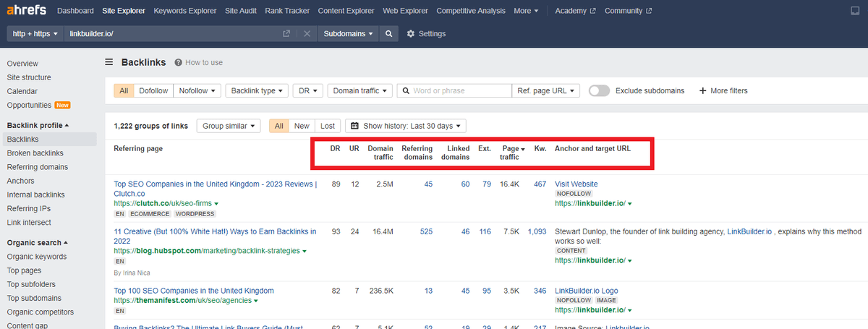Open the Domain traffic filter dropdown

point(360,91)
